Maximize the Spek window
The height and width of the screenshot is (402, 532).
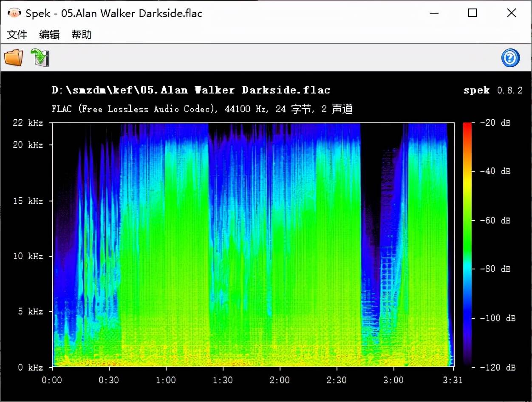pos(473,13)
